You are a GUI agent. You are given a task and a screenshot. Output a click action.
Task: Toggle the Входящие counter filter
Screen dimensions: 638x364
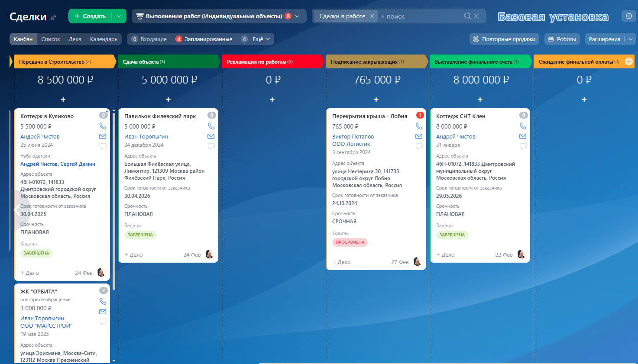(x=149, y=39)
